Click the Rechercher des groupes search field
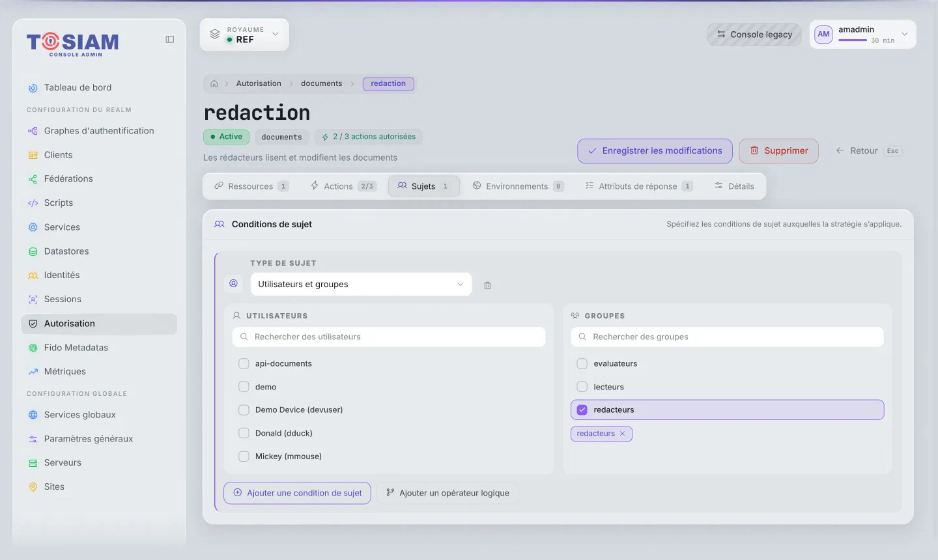 (x=728, y=337)
